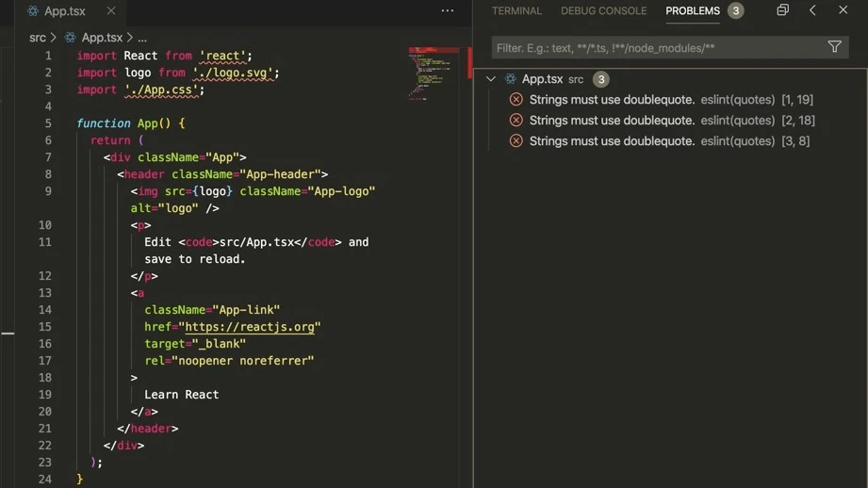
Task: Click the panel left arrow icon
Action: coord(812,10)
